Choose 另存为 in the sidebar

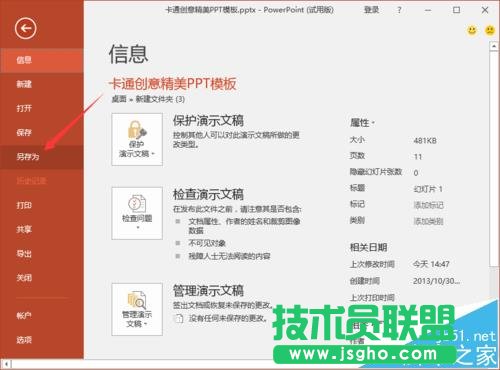coord(42,157)
